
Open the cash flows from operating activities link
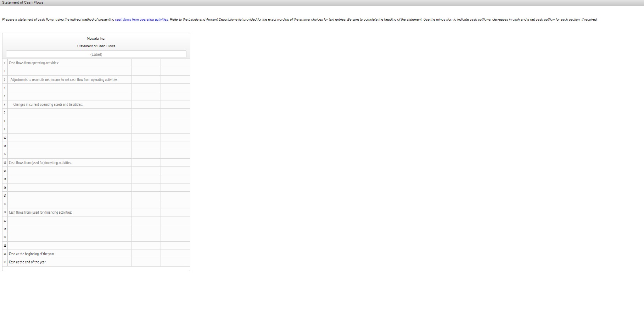(x=141, y=20)
